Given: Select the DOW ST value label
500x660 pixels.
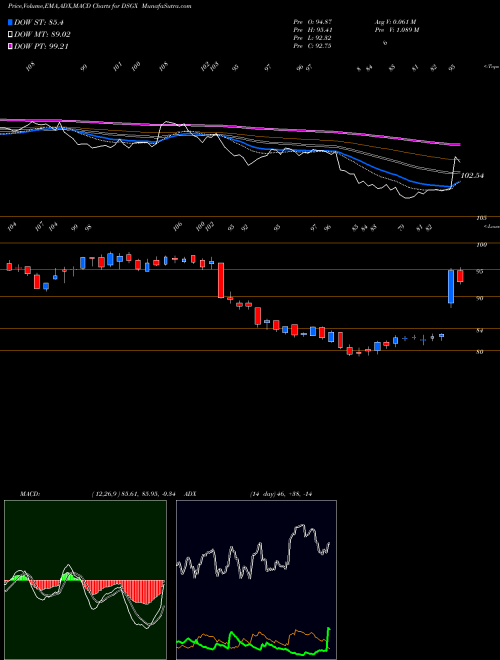Looking at the screenshot, I should 39,22.
